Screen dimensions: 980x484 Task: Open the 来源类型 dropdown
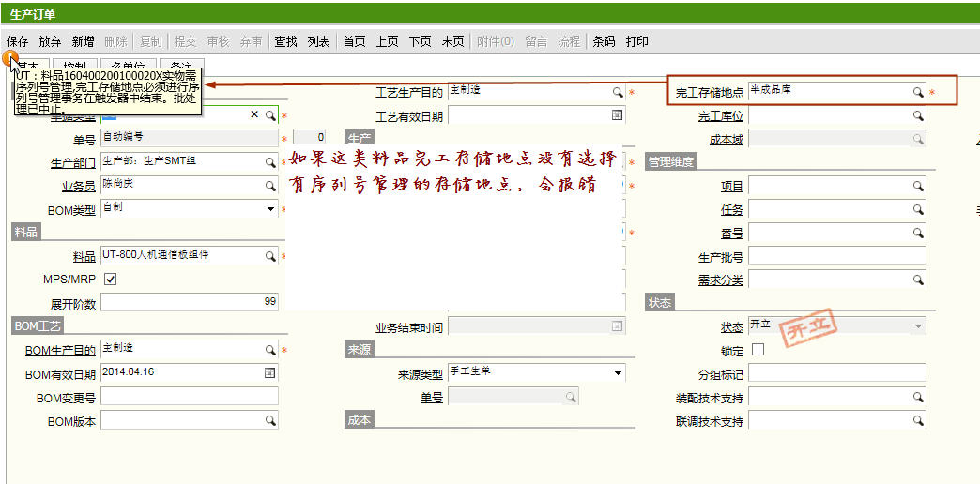coord(618,373)
